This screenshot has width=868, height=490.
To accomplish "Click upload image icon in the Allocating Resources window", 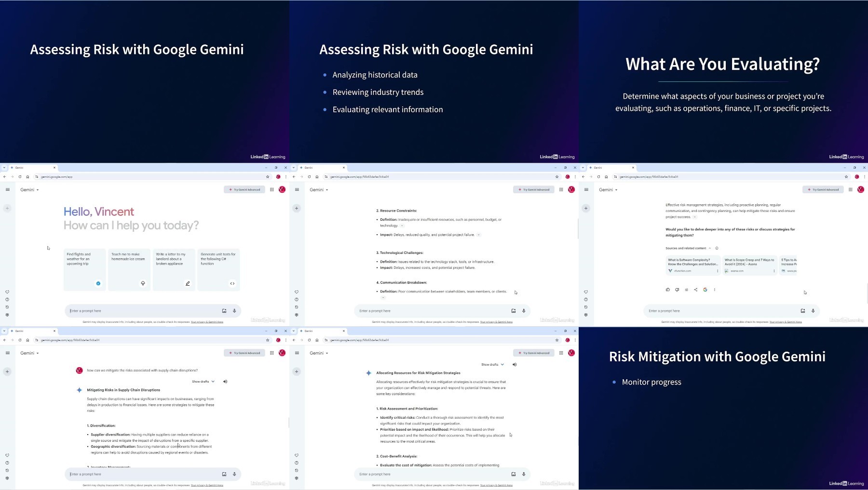I will 514,474.
